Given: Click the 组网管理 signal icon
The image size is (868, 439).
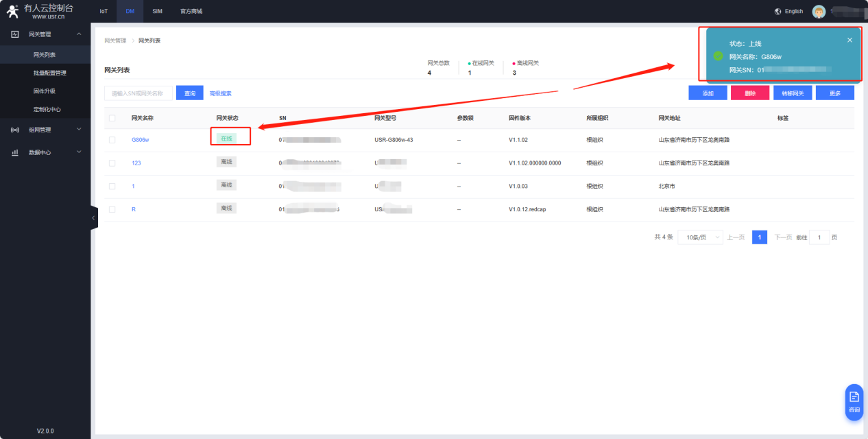Looking at the screenshot, I should pyautogui.click(x=15, y=130).
